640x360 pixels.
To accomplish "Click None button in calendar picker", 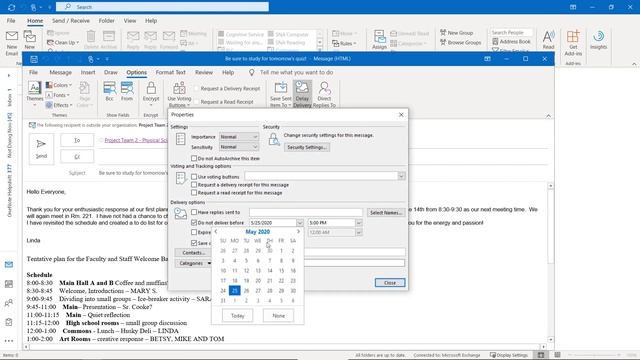I will [x=278, y=316].
